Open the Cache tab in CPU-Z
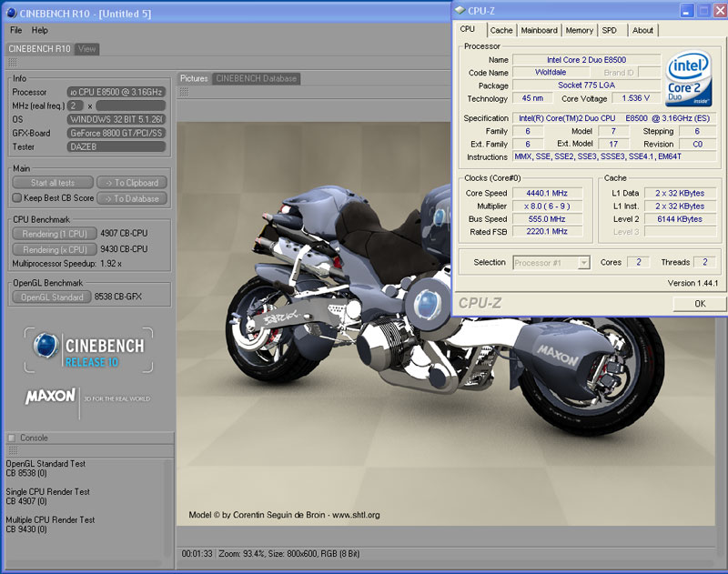Viewport: 728px width, 574px height. point(501,31)
